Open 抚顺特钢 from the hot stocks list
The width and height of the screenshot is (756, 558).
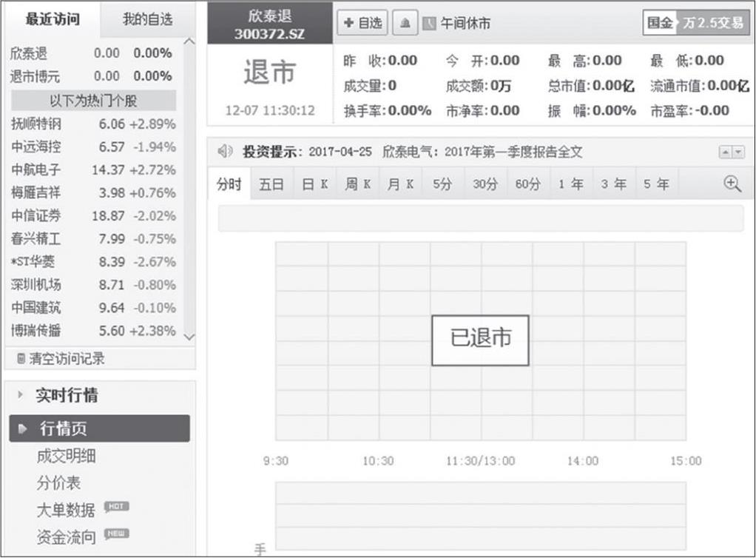[x=36, y=124]
